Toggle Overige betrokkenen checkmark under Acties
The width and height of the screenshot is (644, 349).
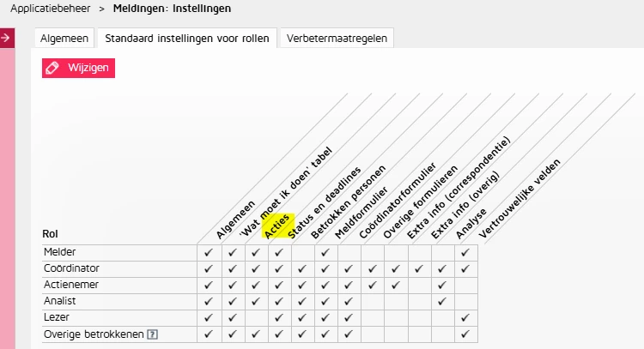pyautogui.click(x=255, y=334)
